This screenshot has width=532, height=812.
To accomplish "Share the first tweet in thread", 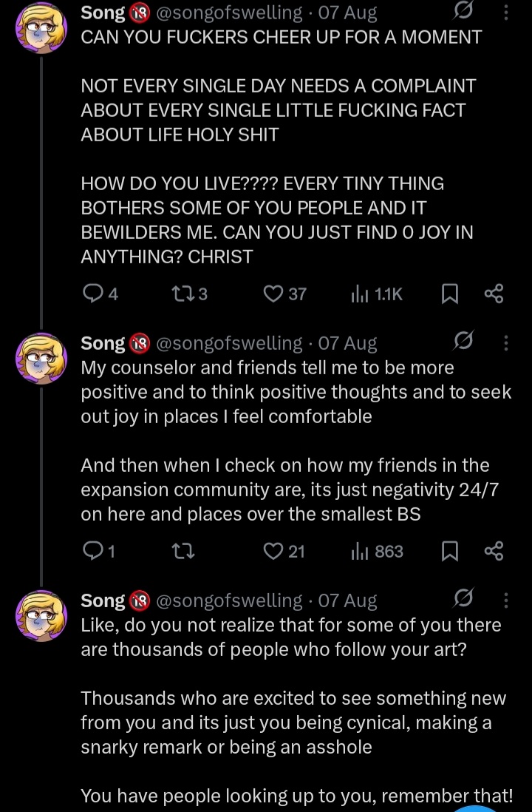I will point(494,294).
